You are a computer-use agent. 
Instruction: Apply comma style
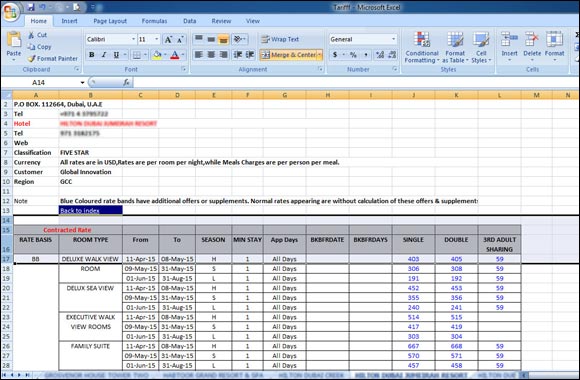click(x=366, y=55)
